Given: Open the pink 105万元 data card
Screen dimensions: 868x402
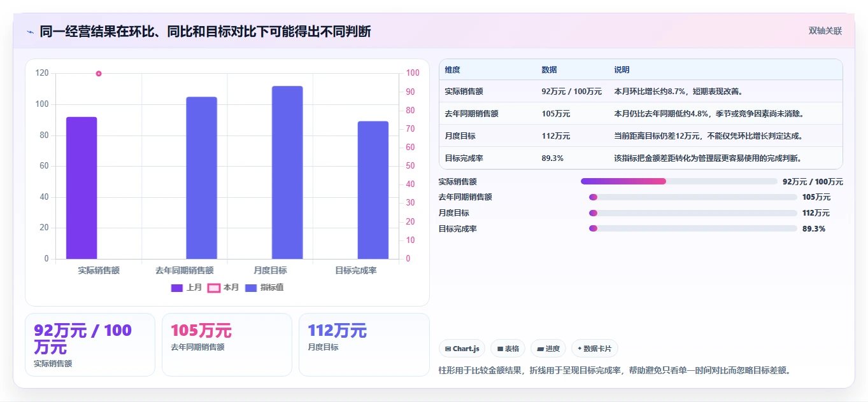Looking at the screenshot, I should (227, 345).
